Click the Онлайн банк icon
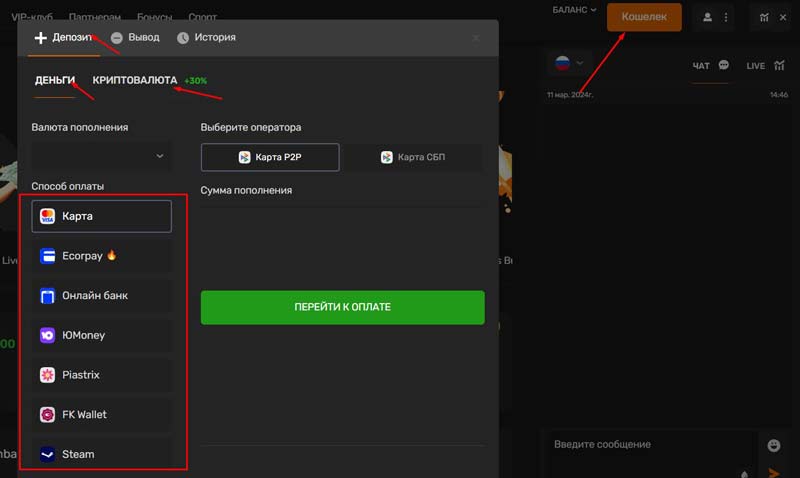800x478 pixels. [47, 295]
